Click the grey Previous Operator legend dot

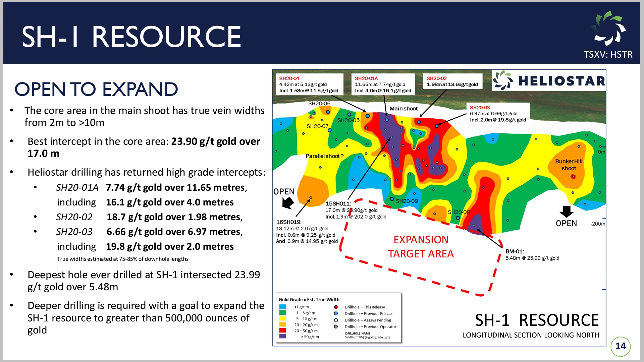(336, 326)
